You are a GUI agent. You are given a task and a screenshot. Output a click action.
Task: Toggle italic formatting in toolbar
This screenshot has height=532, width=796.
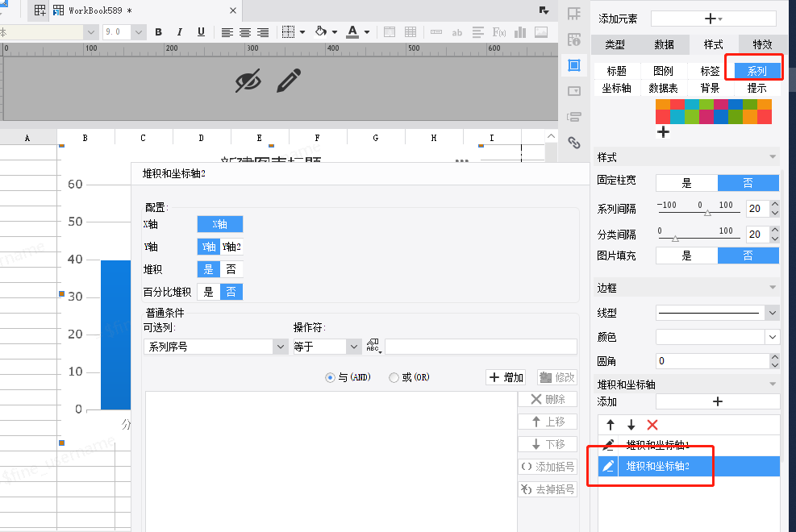179,32
